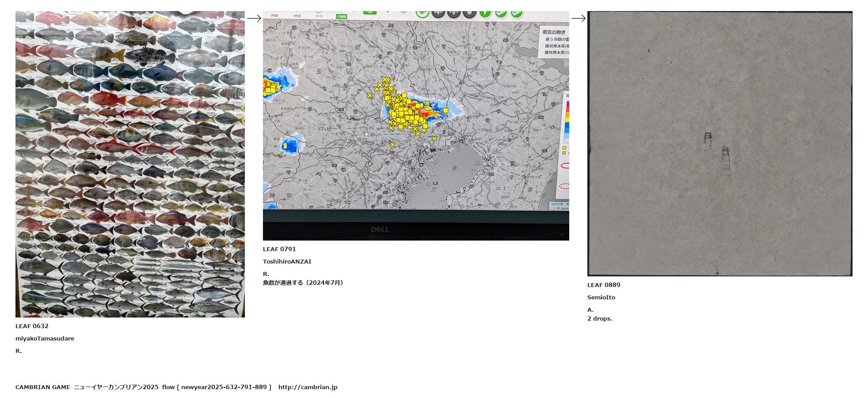This screenshot has height=398, width=868.
Task: Click the DELL logo on the monitor bezel
Action: (x=380, y=230)
